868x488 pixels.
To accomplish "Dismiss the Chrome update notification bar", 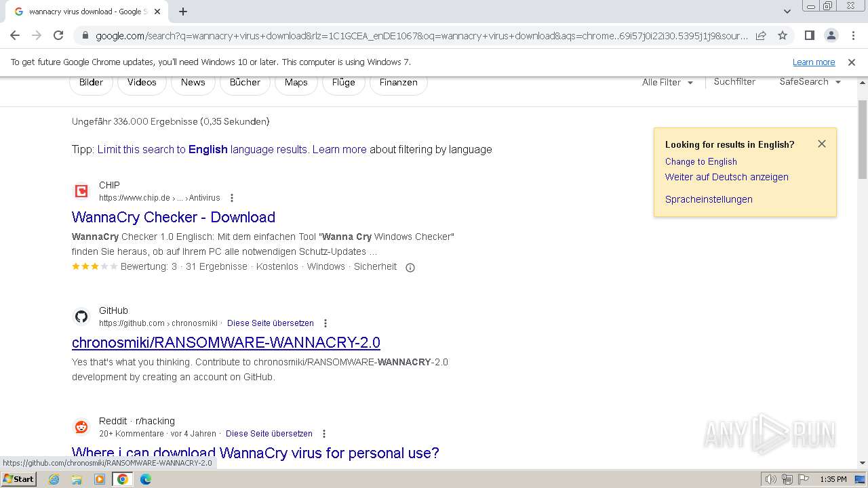I will click(852, 62).
